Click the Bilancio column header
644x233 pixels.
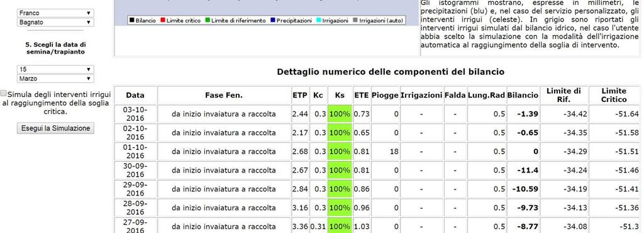tap(523, 95)
